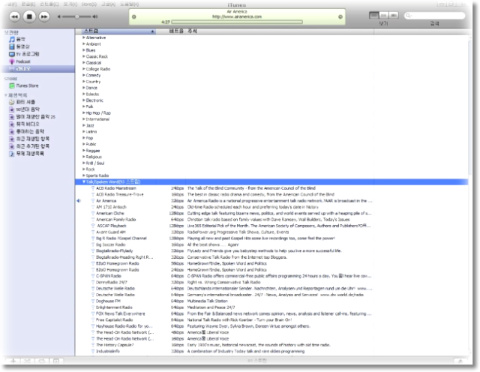
Task: Click the stream icon beside Doghouse FM
Action: pos(93,301)
